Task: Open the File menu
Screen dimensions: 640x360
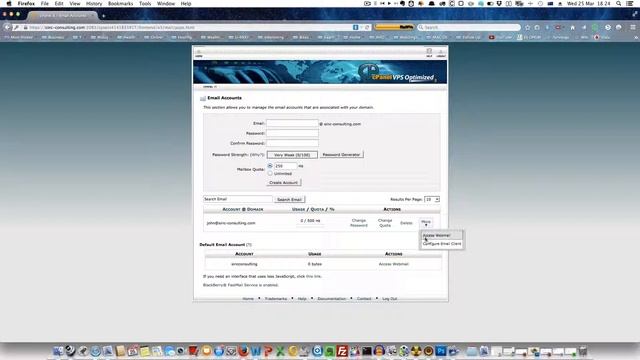Action: click(44, 4)
